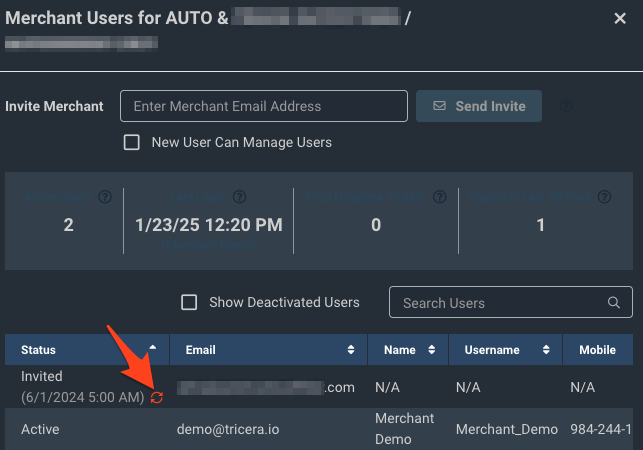Click the resend invite refresh icon
Viewport: 643px width, 450px height.
click(x=156, y=398)
